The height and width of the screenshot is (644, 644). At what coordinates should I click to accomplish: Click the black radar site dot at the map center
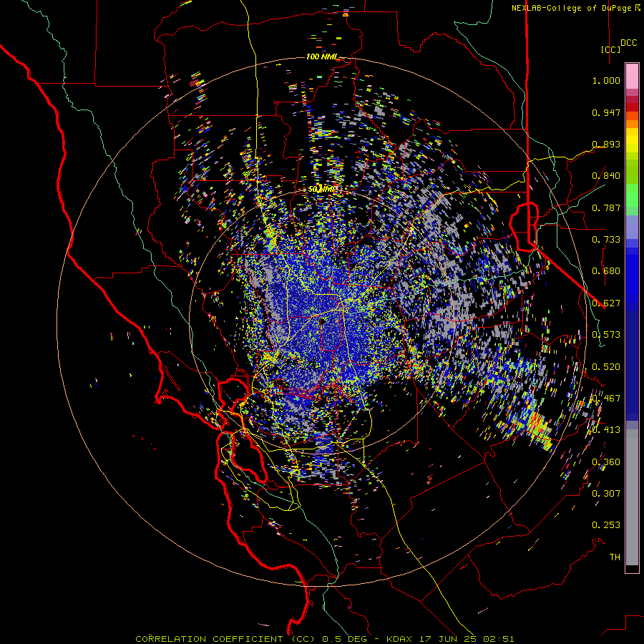pyautogui.click(x=323, y=321)
